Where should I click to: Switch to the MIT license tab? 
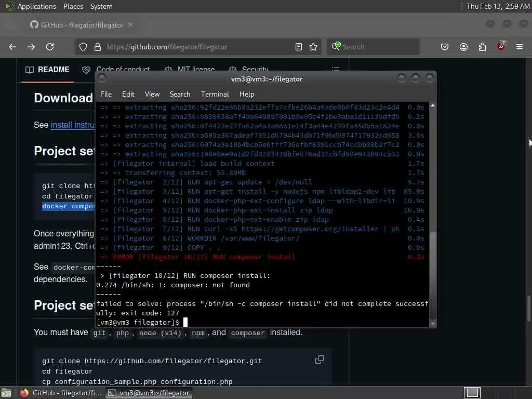pos(189,69)
